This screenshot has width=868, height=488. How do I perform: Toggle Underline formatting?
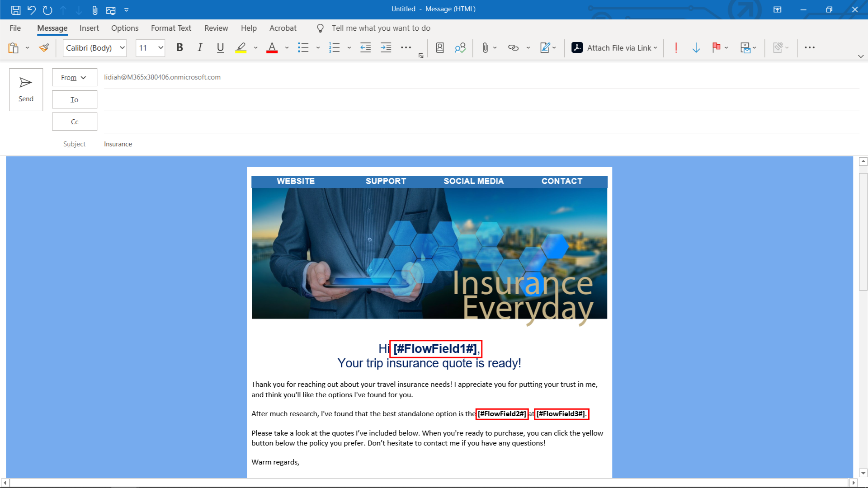[220, 47]
